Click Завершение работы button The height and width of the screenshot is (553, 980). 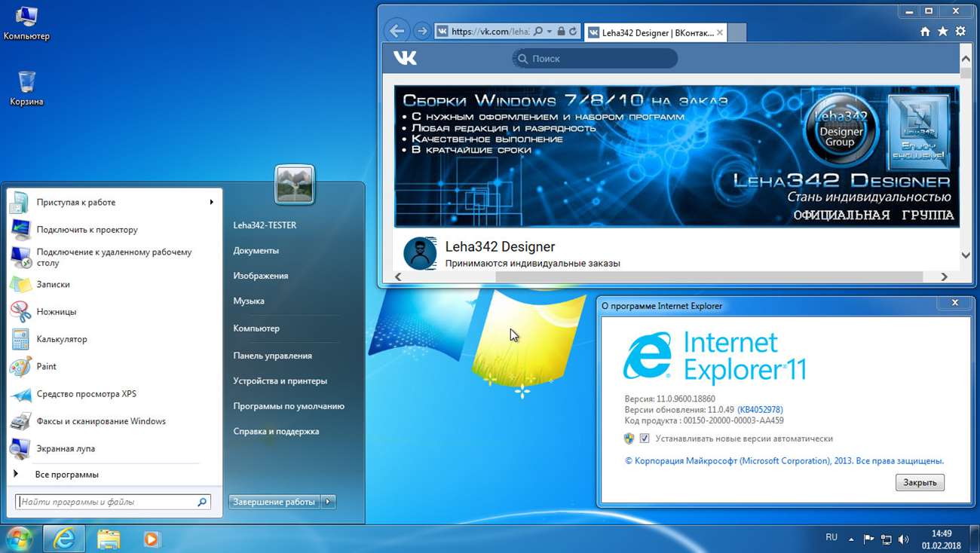click(x=274, y=502)
